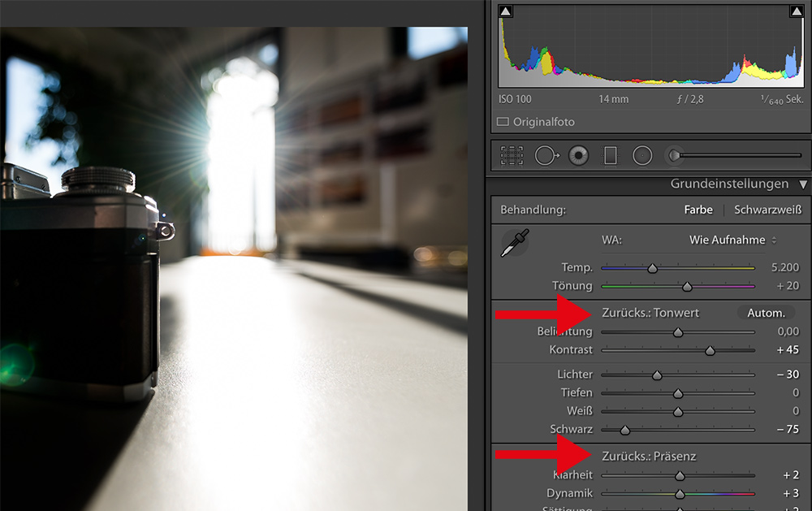Collapse the Grundeinstellungen panel
The width and height of the screenshot is (812, 511).
pyautogui.click(x=803, y=184)
